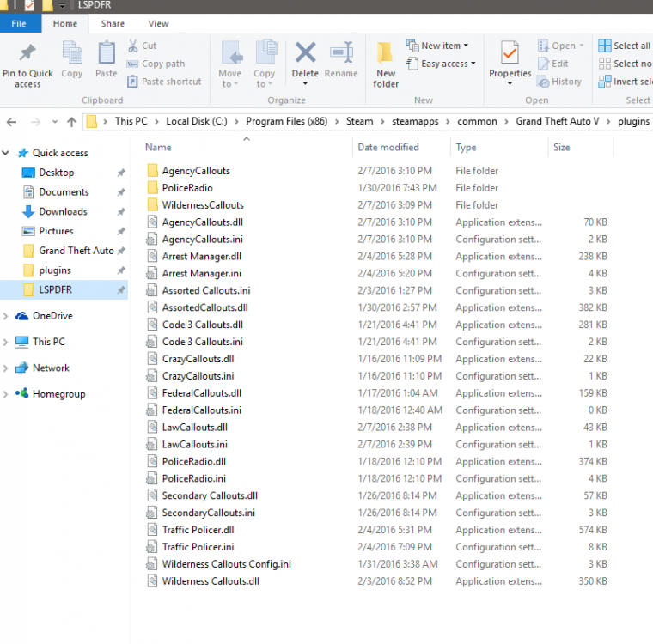Screen dimensions: 653x644
Task: Open Grand Theft Auto folder in sidebar
Action: pos(76,251)
